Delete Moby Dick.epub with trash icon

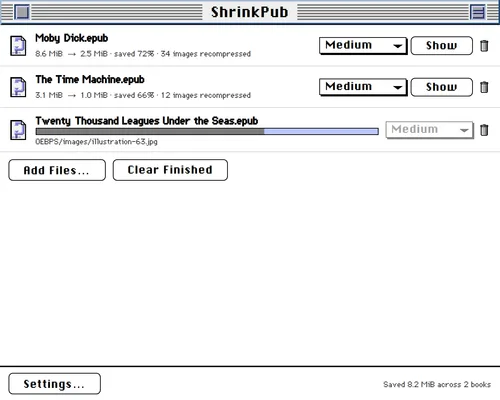click(x=484, y=46)
